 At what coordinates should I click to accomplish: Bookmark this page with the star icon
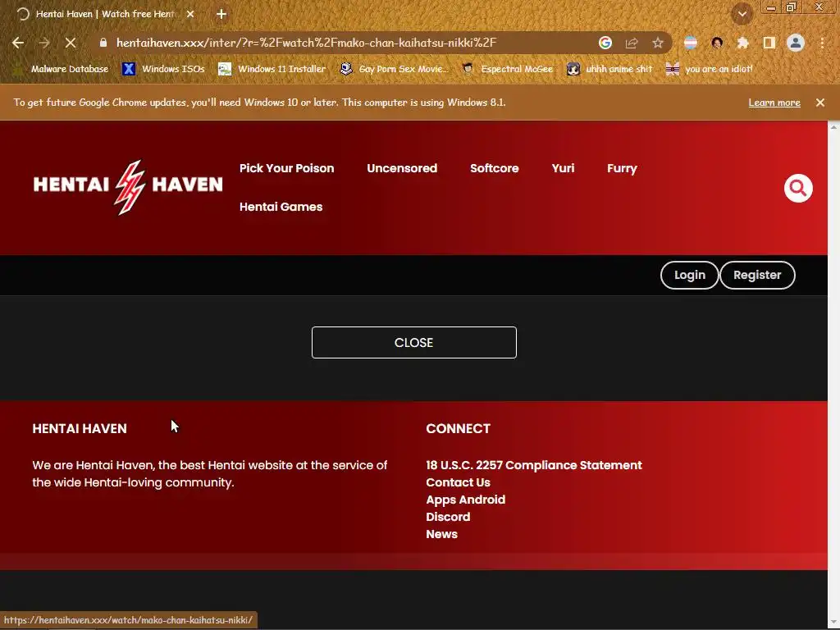[x=658, y=43]
